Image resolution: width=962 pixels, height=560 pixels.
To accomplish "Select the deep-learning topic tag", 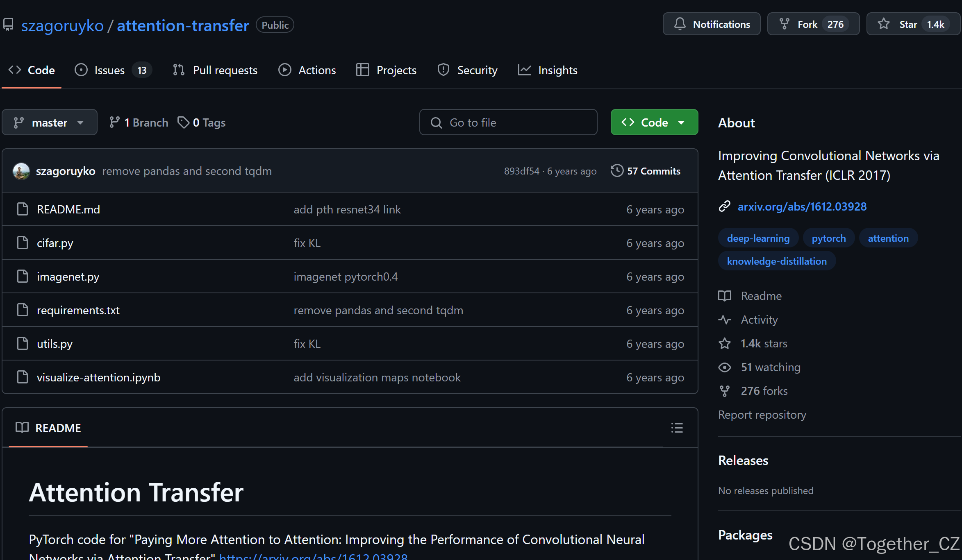I will click(758, 238).
